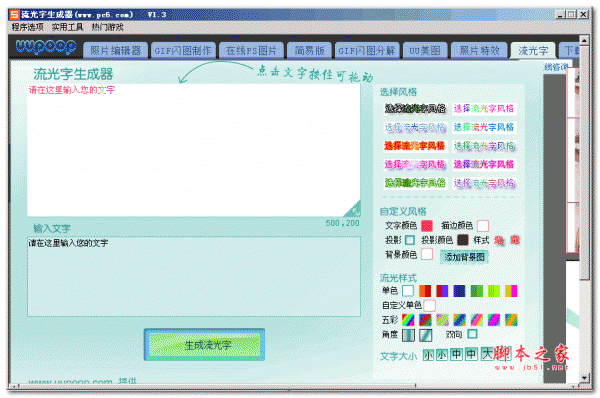The image size is (600, 398).
Task: Switch to the 照片编辑器 tab
Action: pos(115,51)
